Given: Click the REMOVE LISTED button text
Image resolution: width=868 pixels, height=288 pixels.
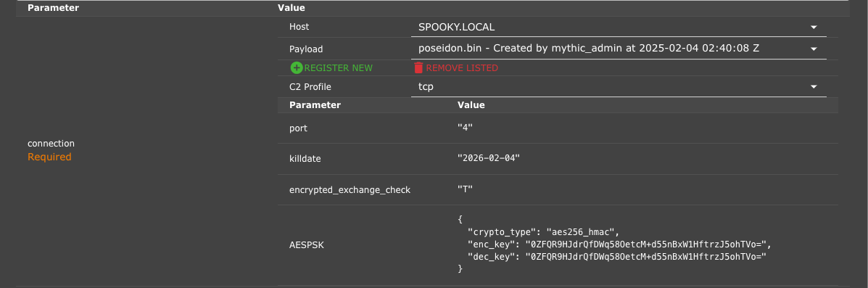Looking at the screenshot, I should pos(462,67).
